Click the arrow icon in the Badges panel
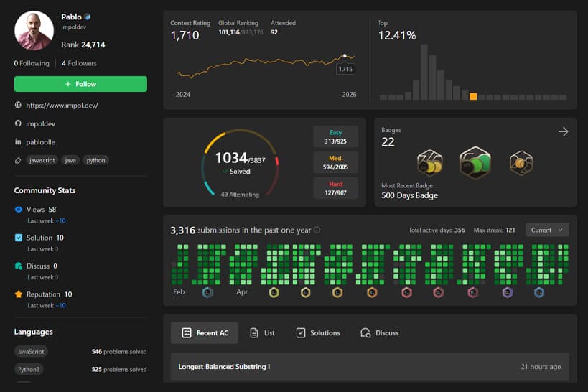 [564, 131]
